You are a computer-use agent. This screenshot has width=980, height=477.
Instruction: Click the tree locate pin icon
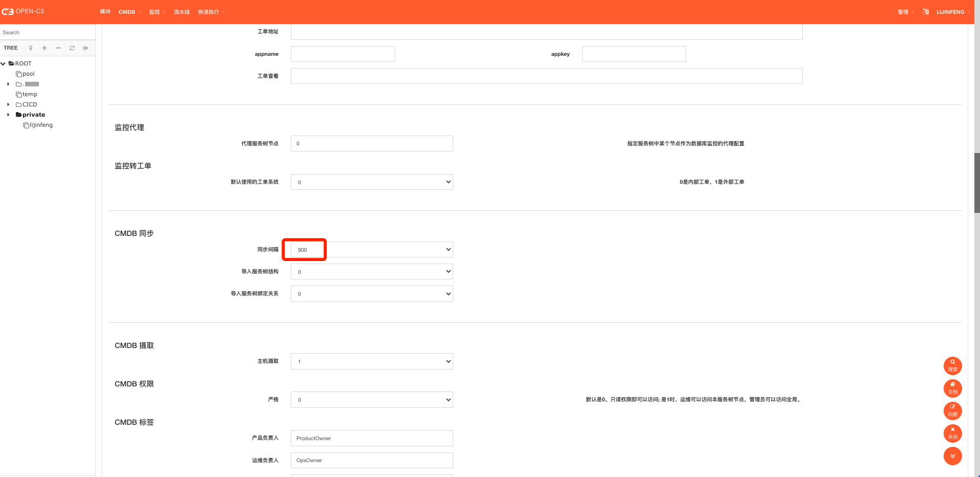[31, 48]
